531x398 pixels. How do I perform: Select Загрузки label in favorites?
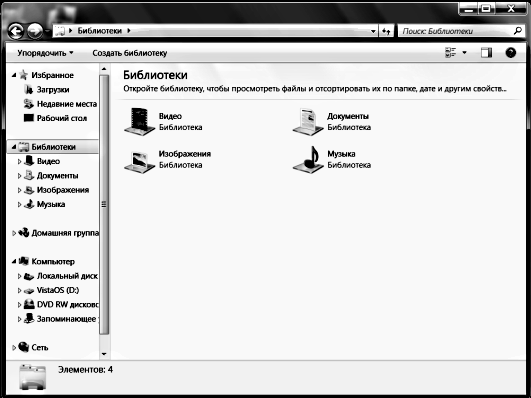tap(53, 90)
